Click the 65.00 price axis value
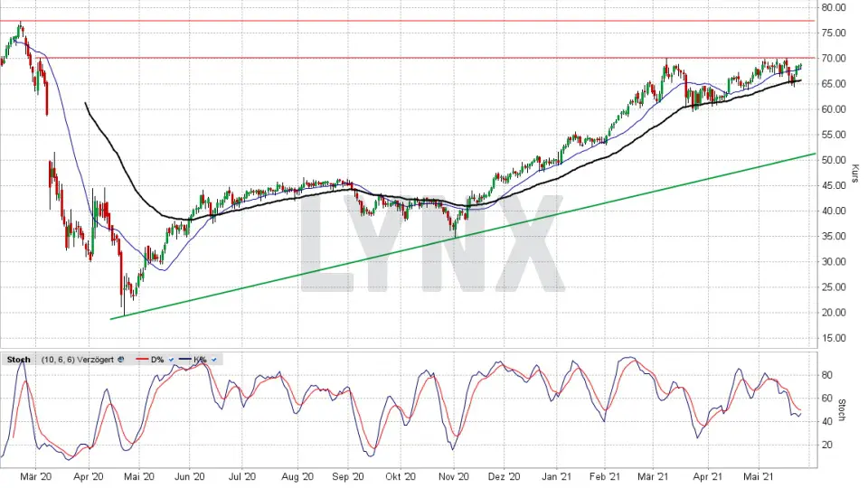868x488 pixels. (834, 83)
